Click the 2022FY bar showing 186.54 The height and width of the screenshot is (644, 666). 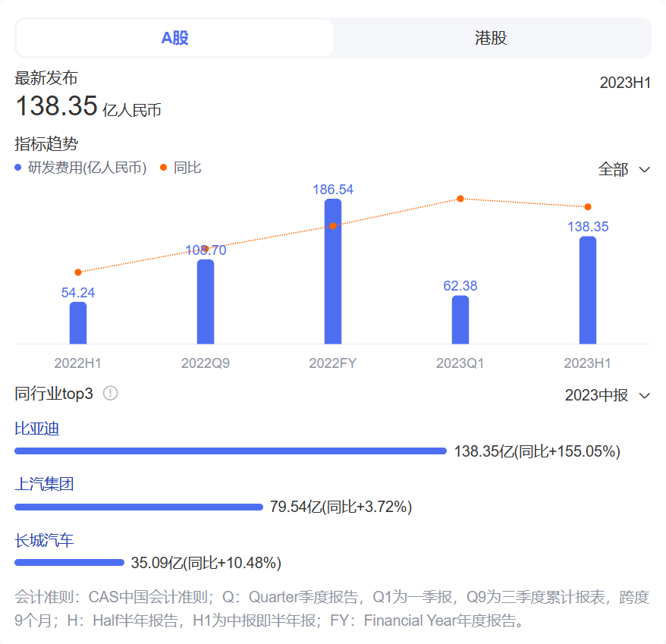(332, 272)
